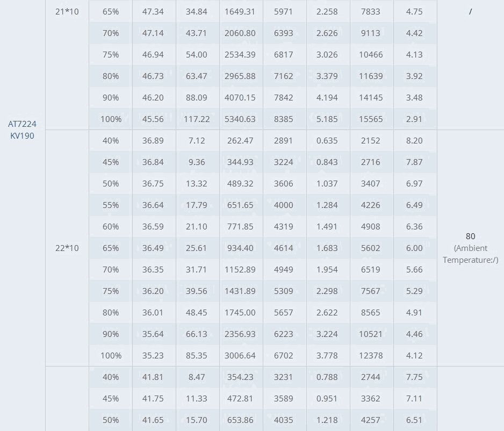The image size is (504, 431).
Task: Select the 66.13 current cell
Action: click(x=197, y=334)
